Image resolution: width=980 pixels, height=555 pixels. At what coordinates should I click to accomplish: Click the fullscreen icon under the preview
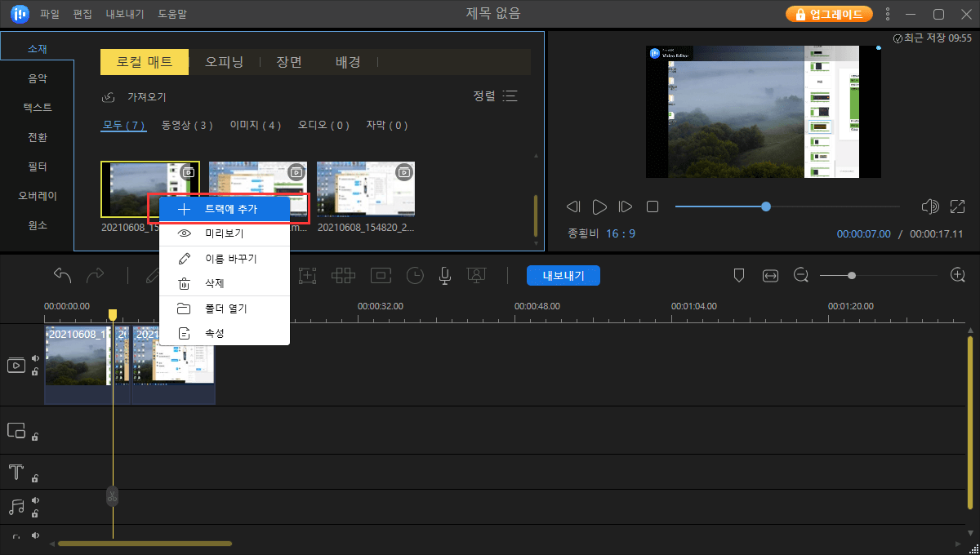pyautogui.click(x=957, y=206)
